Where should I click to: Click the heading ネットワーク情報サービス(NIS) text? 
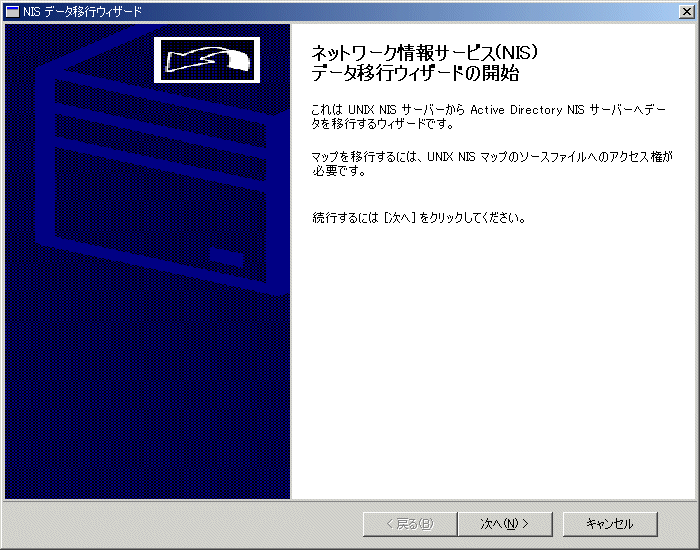424,53
